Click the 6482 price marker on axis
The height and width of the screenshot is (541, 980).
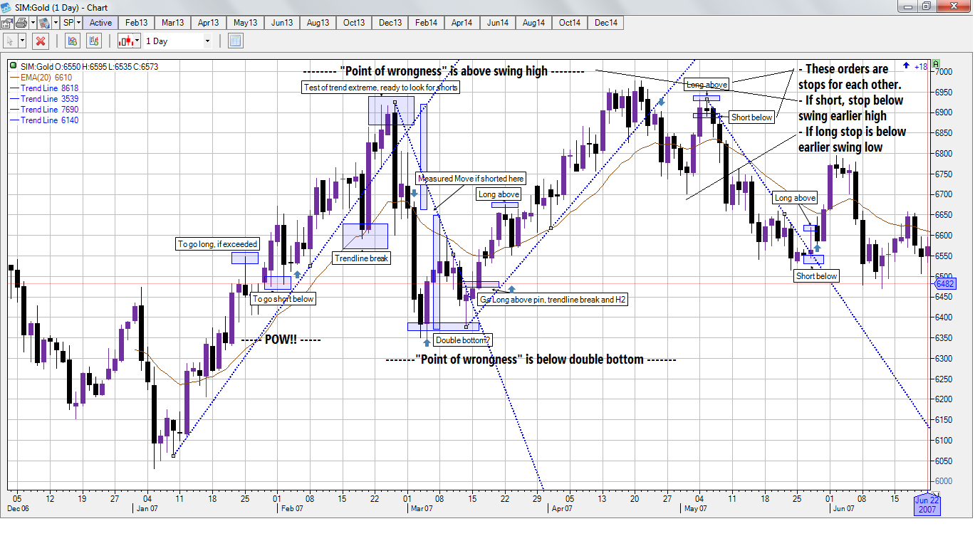tap(947, 283)
